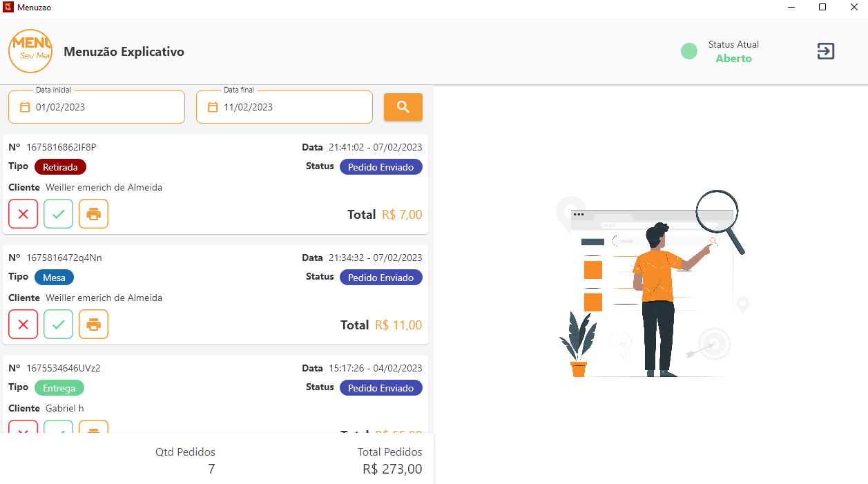Click the Aberto status text
Screen dimensions: 868x484
pyautogui.click(x=733, y=59)
